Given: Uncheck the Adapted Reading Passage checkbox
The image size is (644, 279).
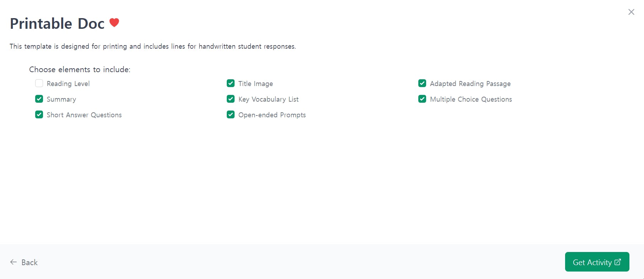Looking at the screenshot, I should tap(422, 83).
